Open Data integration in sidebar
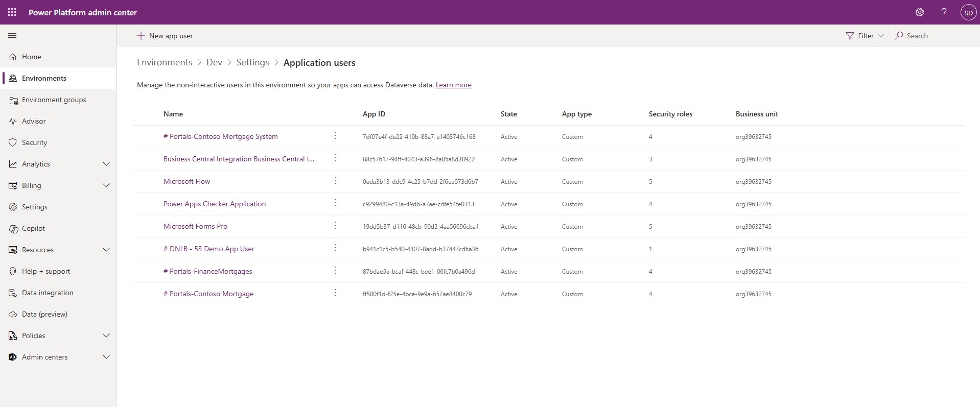Image resolution: width=980 pixels, height=407 pixels. coord(48,293)
